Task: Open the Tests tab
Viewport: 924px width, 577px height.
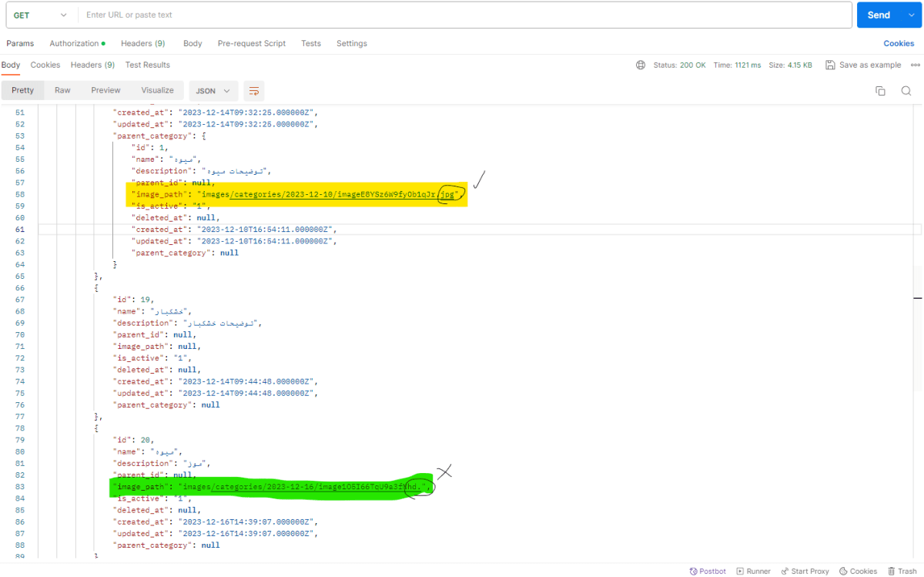Action: (311, 44)
